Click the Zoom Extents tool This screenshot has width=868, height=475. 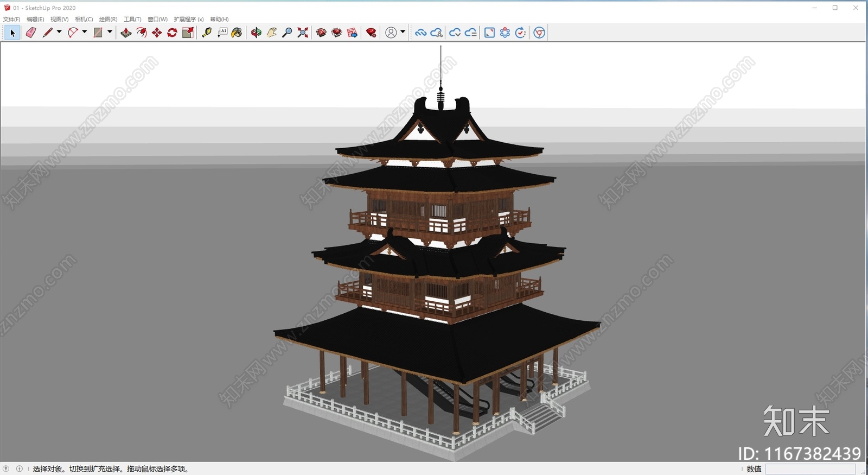(303, 33)
